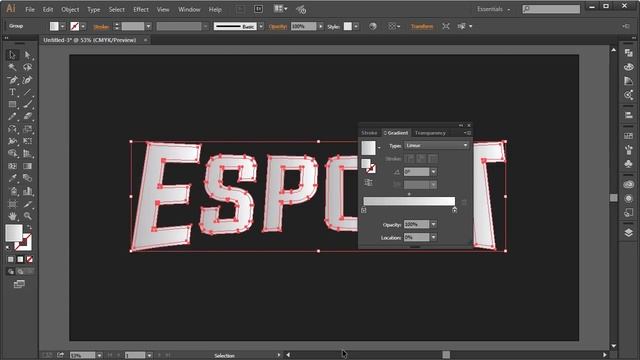Screen dimensions: 640x360
Task: Open the Gradient panel flyout menu
Action: coord(468,133)
